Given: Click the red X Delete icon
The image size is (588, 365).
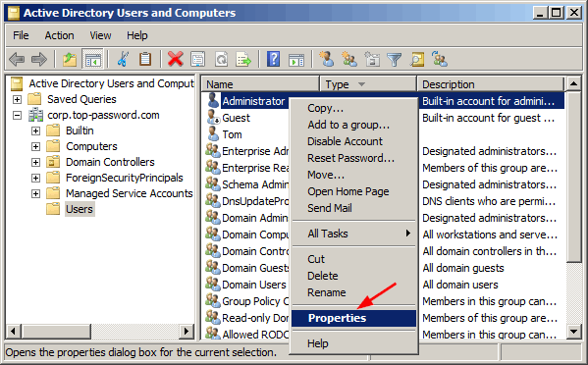Looking at the screenshot, I should click(x=175, y=59).
